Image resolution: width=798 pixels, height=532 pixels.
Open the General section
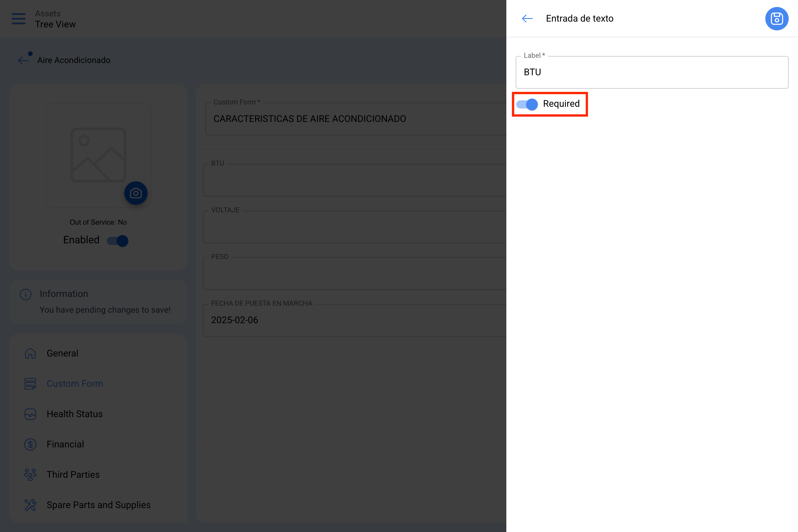(x=98, y=353)
